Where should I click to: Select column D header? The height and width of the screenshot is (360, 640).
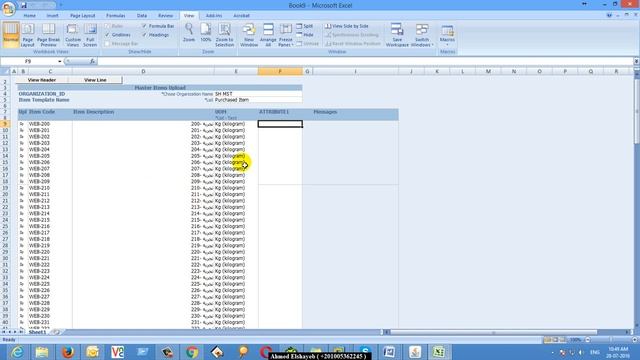(143, 71)
